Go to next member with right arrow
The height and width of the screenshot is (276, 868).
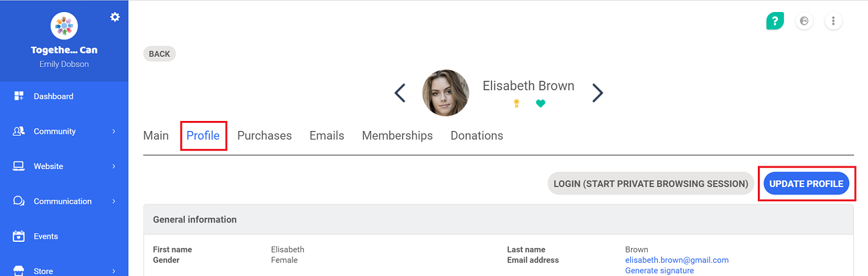pos(598,93)
